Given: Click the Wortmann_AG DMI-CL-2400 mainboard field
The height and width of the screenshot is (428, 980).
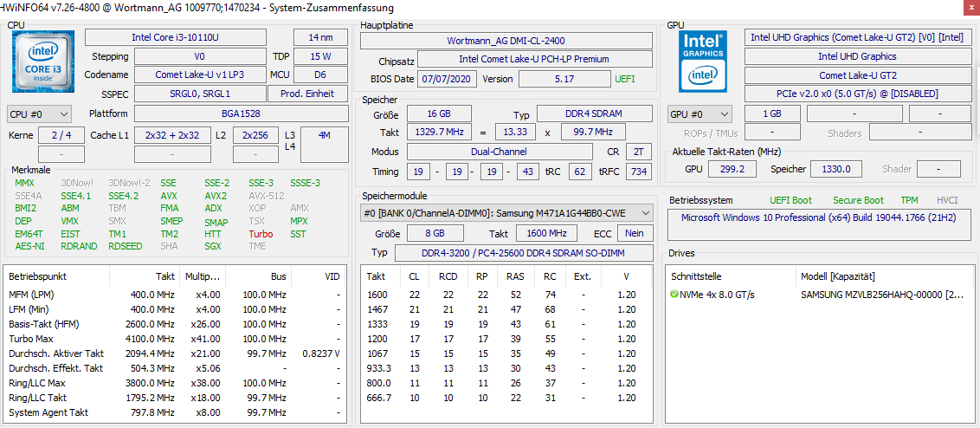Looking at the screenshot, I should coord(506,41).
